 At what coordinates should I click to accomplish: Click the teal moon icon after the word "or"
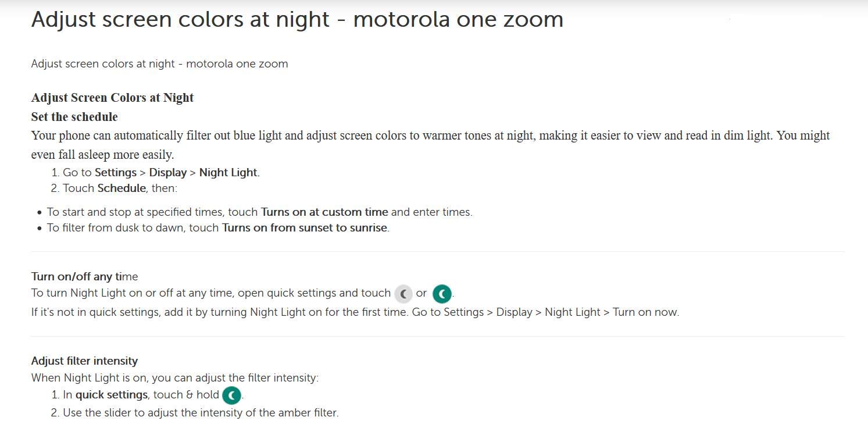tap(442, 294)
